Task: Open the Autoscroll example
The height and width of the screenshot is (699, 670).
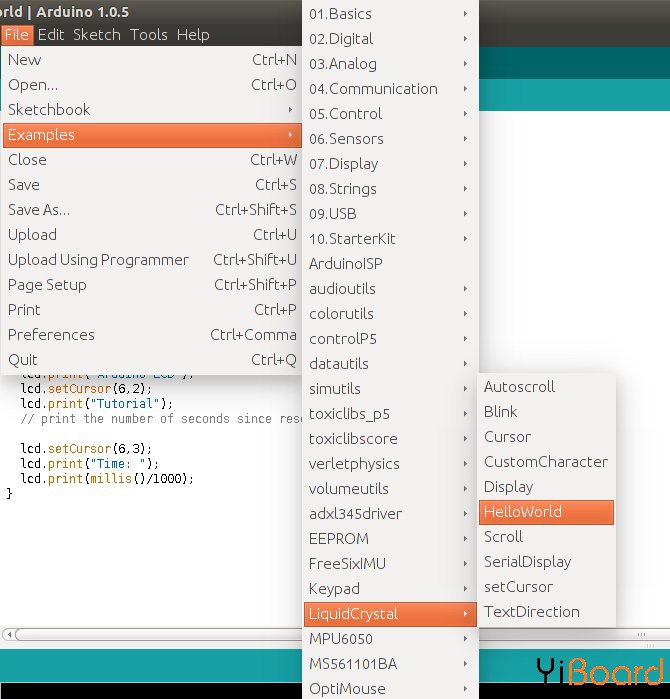Action: click(x=547, y=387)
